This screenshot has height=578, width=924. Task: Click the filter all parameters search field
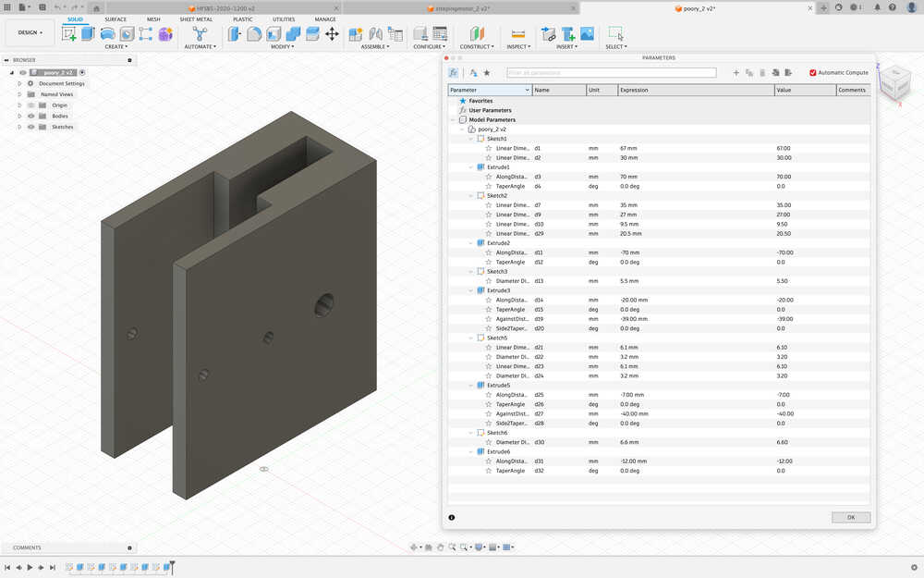(611, 72)
